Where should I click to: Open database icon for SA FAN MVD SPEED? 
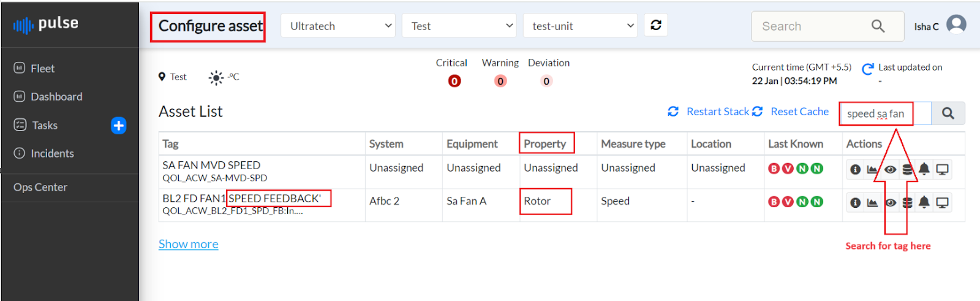point(908,170)
